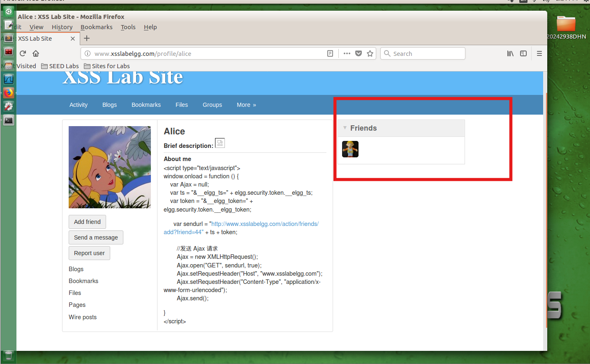The height and width of the screenshot is (364, 590).
Task: Click the broken image in Brief description
Action: point(220,143)
